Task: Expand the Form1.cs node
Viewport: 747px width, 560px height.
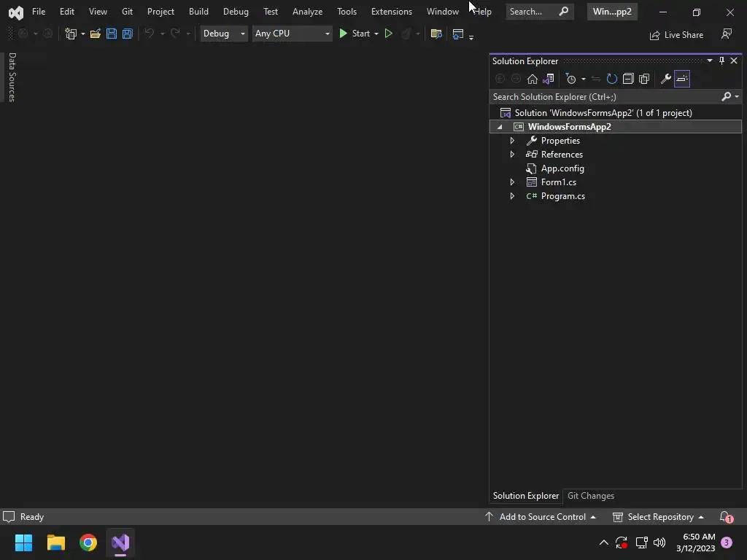Action: (x=512, y=182)
